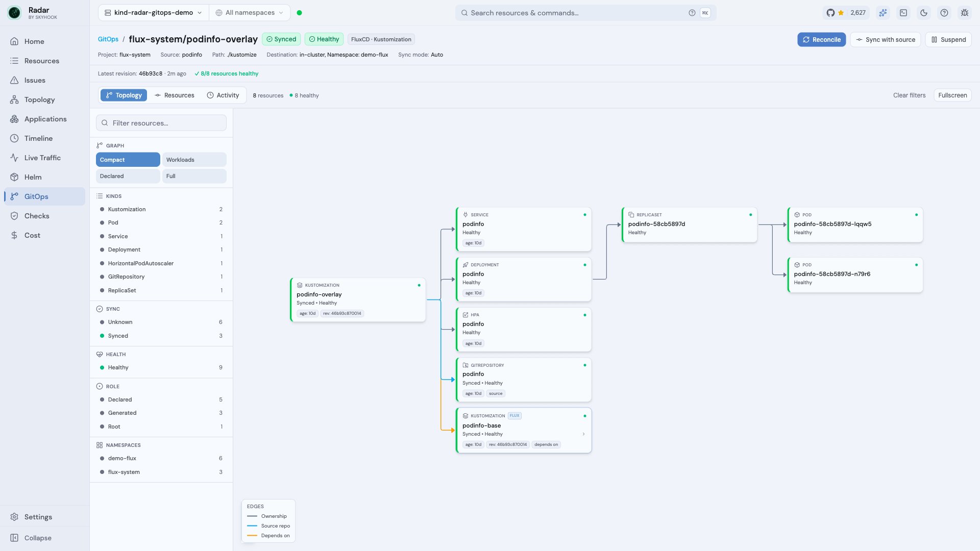The height and width of the screenshot is (551, 980).
Task: Click Clear filters
Action: [909, 95]
